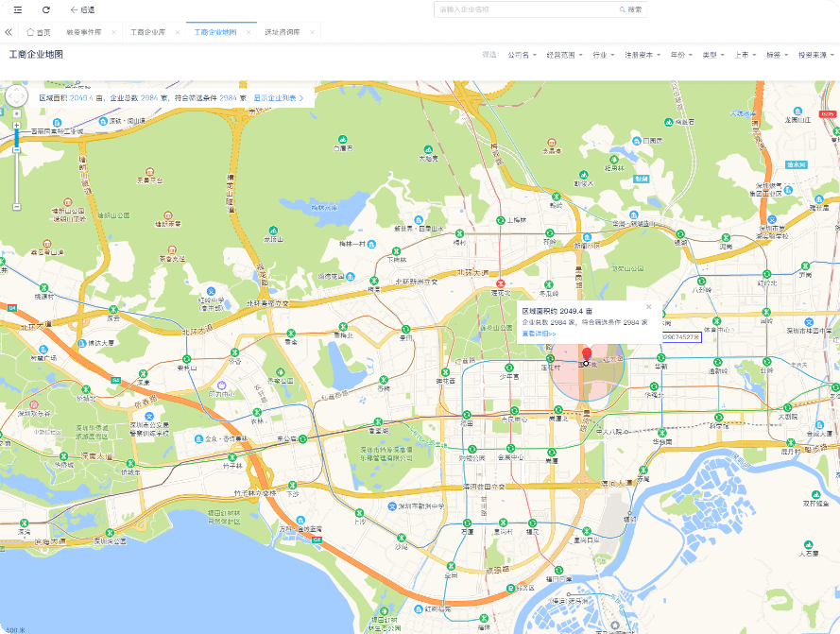Open the 首页 home tab

pos(39,32)
